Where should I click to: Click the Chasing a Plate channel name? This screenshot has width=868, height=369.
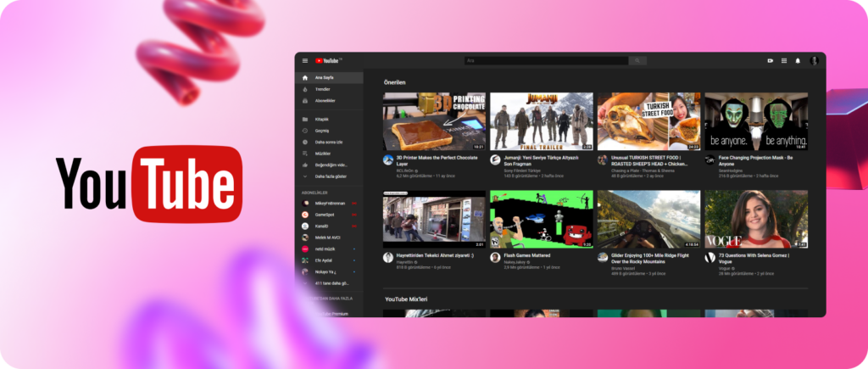pos(643,171)
